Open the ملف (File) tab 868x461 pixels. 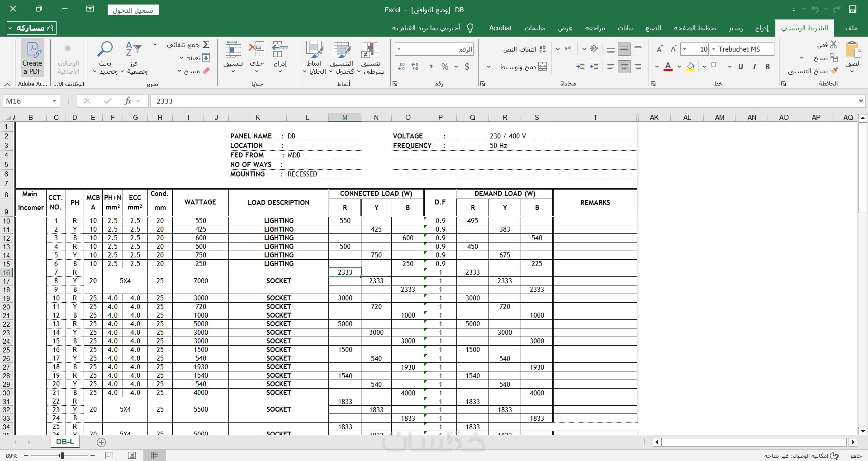click(x=851, y=28)
